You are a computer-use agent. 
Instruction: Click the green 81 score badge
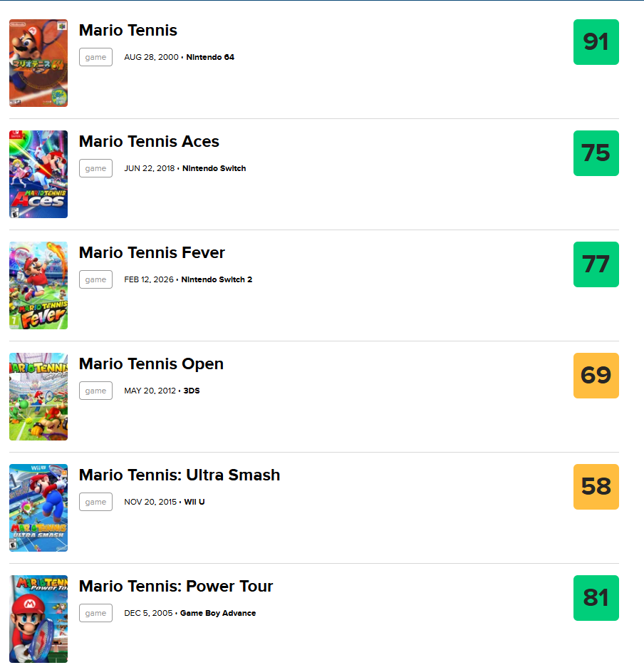(596, 598)
